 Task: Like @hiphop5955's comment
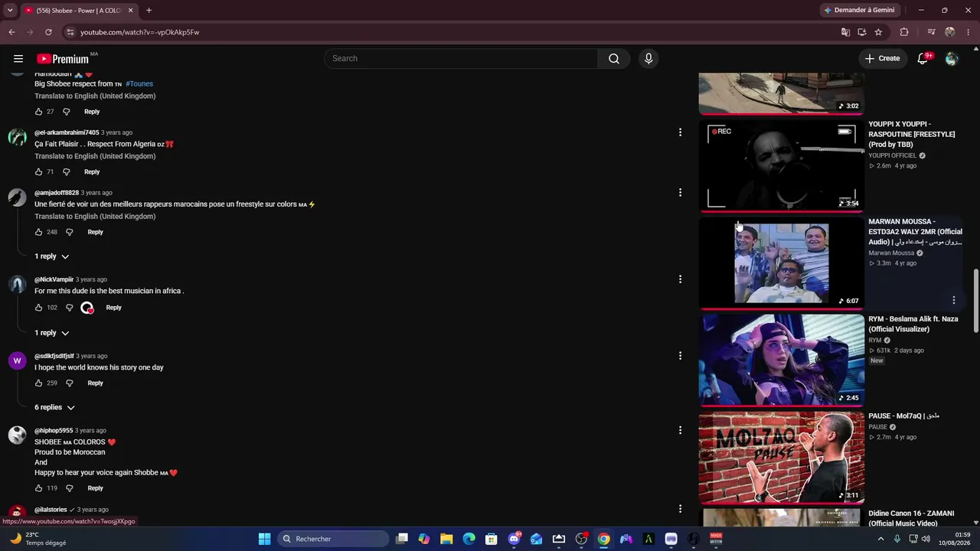coord(39,488)
